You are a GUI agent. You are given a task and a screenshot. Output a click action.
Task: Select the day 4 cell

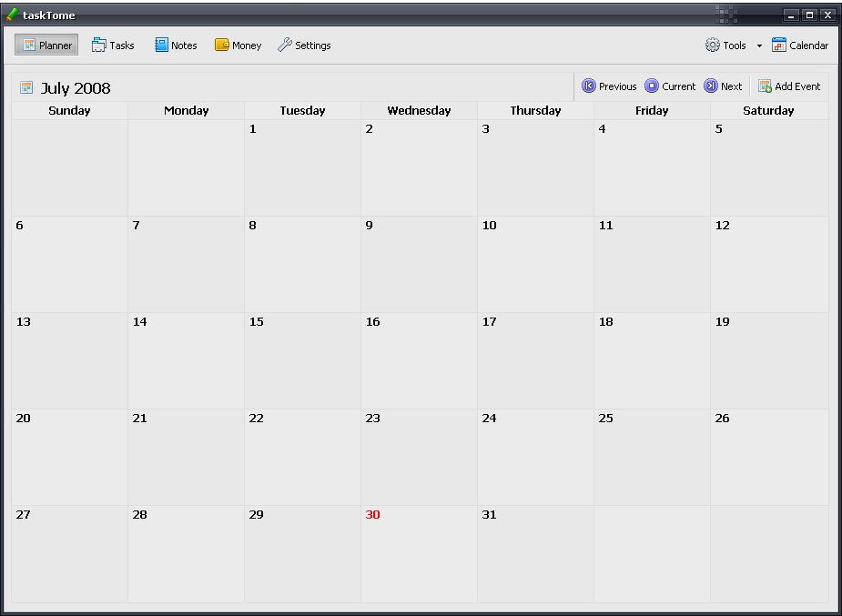click(652, 168)
